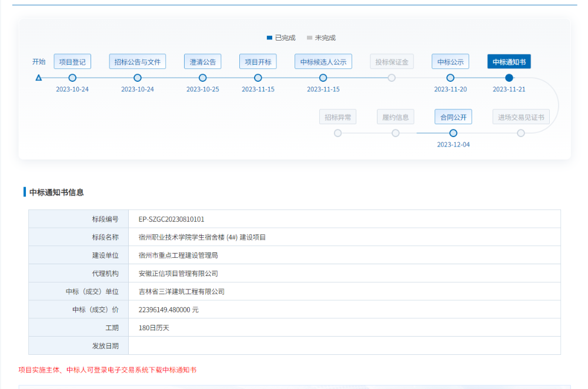Click the grey node under 投标保证金
Viewport: 588px width, 389px height.
pos(392,78)
